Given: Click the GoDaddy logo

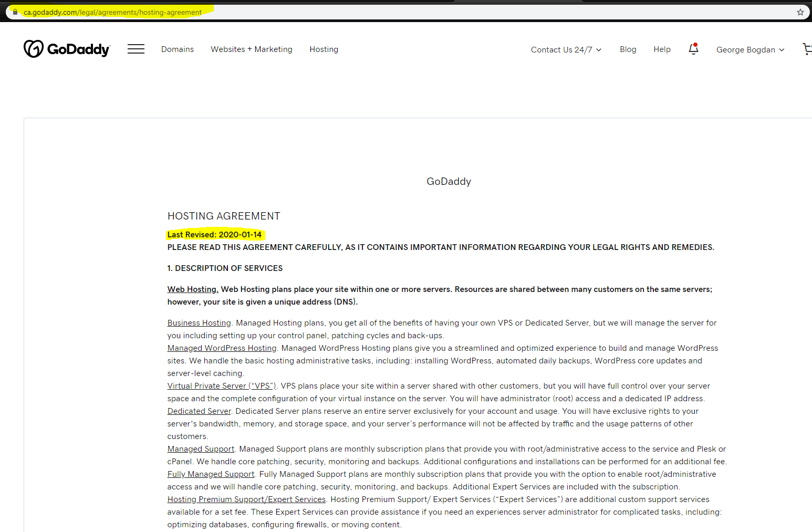Looking at the screenshot, I should coord(66,48).
